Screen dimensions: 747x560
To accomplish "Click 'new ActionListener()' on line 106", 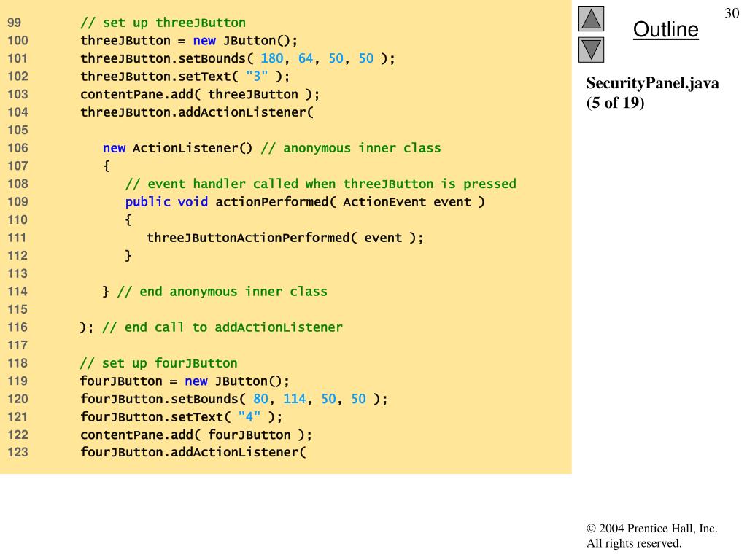I will tap(177, 148).
